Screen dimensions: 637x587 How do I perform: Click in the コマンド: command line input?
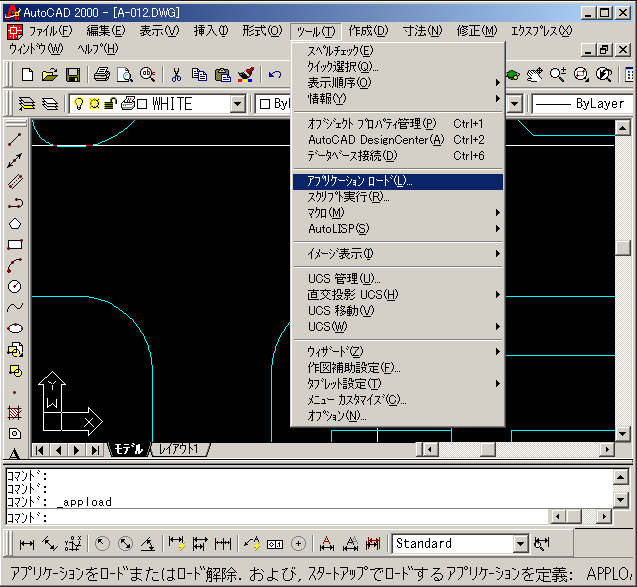277,517
